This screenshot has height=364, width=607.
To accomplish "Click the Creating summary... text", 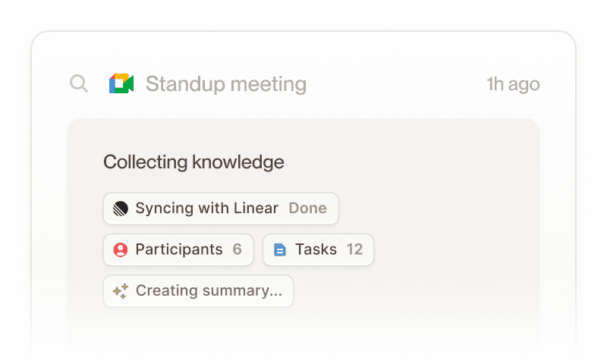I will [x=209, y=290].
